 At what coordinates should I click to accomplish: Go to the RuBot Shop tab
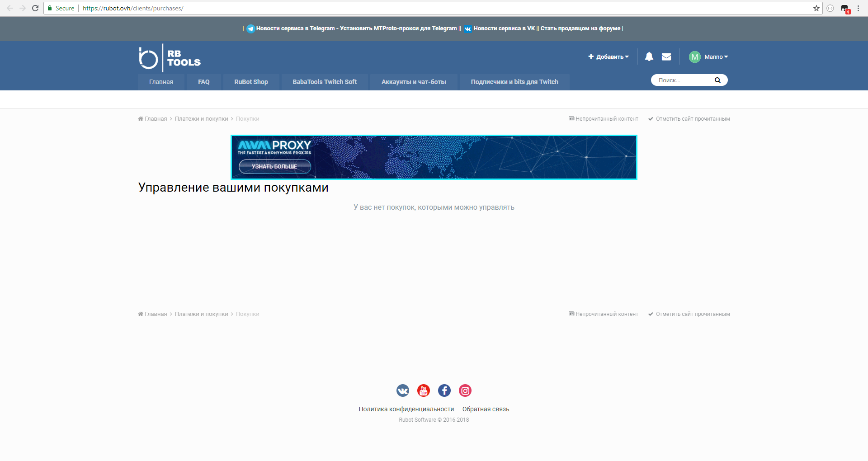click(251, 82)
